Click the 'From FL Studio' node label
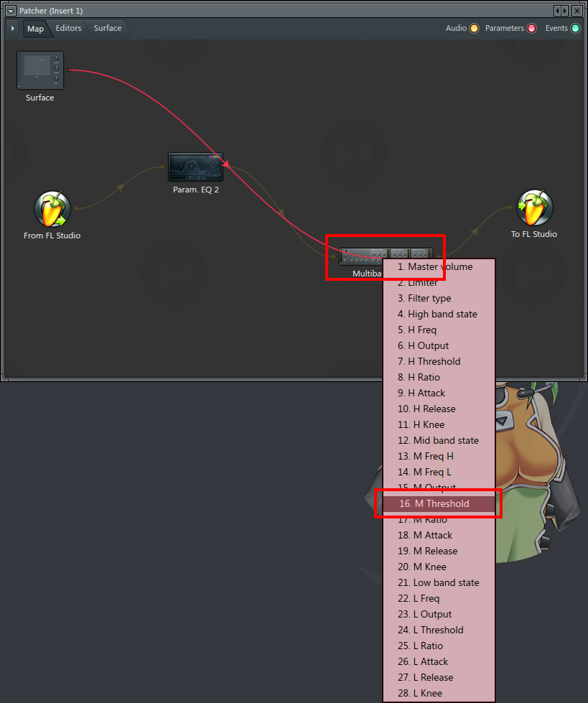Screen dimensions: 588x703 [52, 236]
